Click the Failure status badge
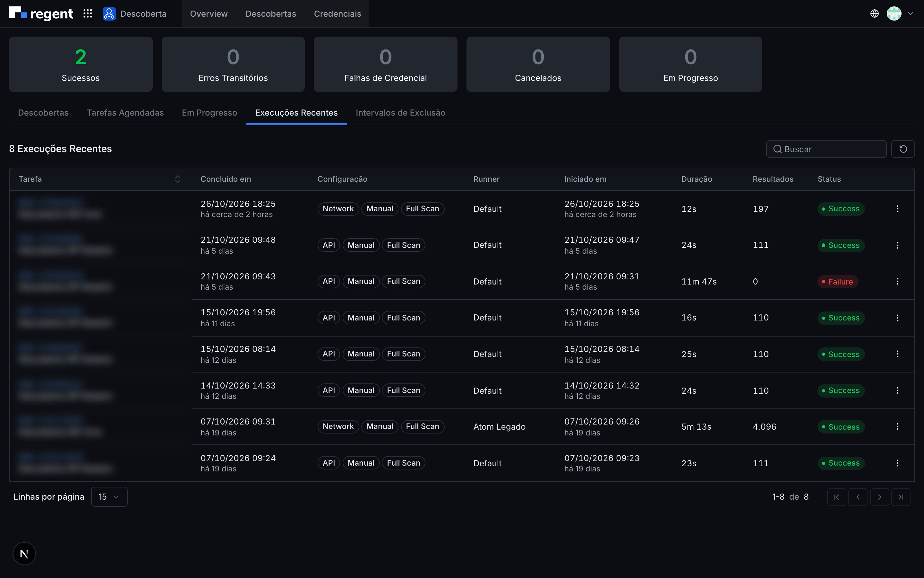This screenshot has width=924, height=578. [x=838, y=282]
